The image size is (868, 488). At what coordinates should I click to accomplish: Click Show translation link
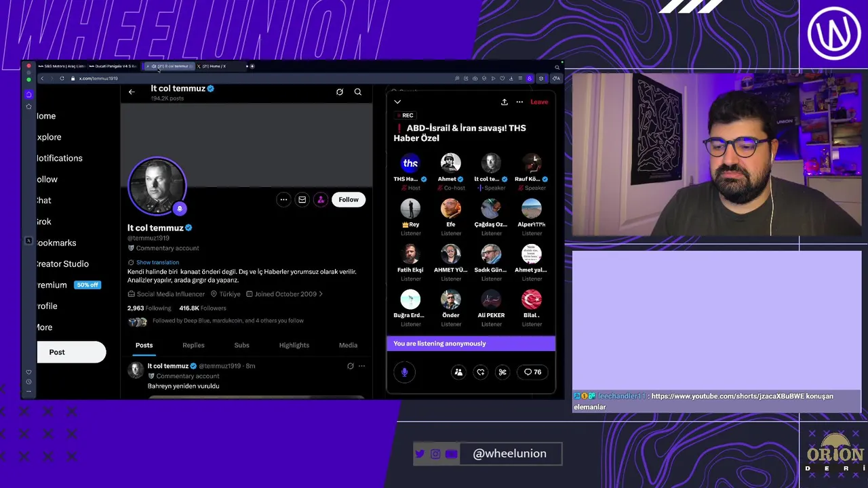(x=157, y=262)
